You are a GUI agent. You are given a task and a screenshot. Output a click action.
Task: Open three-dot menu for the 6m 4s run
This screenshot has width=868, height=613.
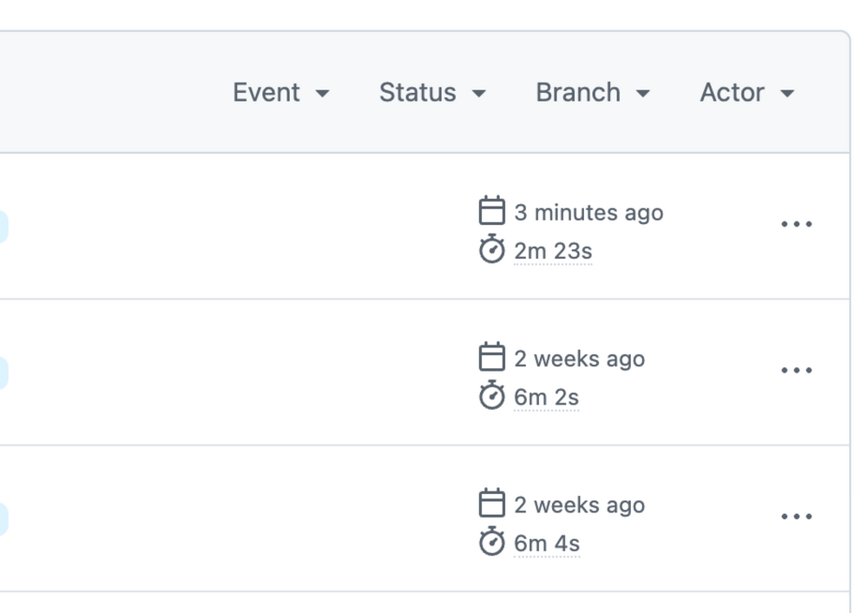tap(796, 517)
